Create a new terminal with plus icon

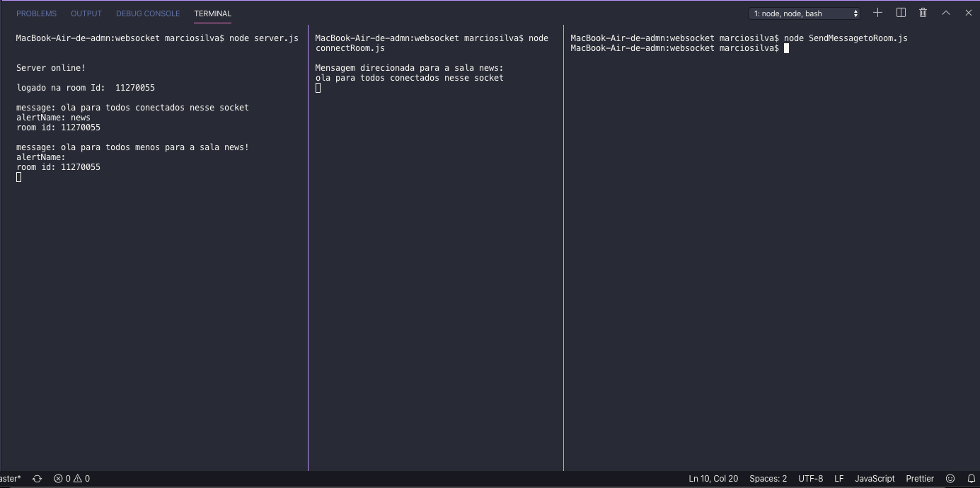pos(877,13)
